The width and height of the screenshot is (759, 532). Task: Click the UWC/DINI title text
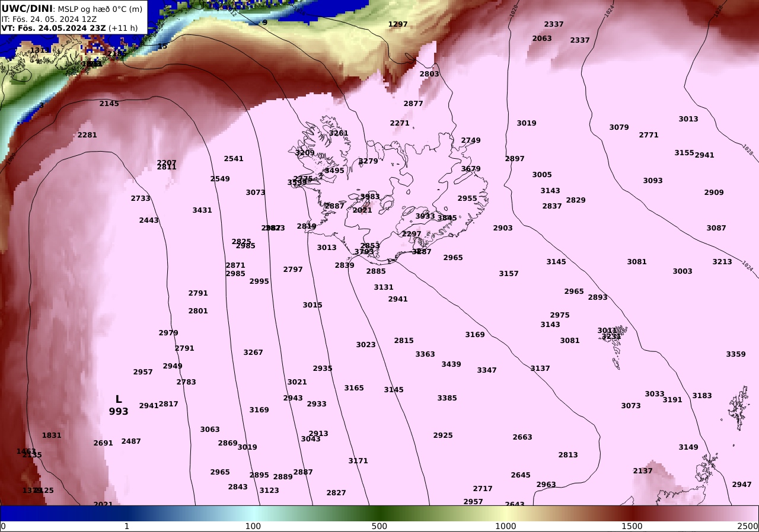click(x=27, y=8)
